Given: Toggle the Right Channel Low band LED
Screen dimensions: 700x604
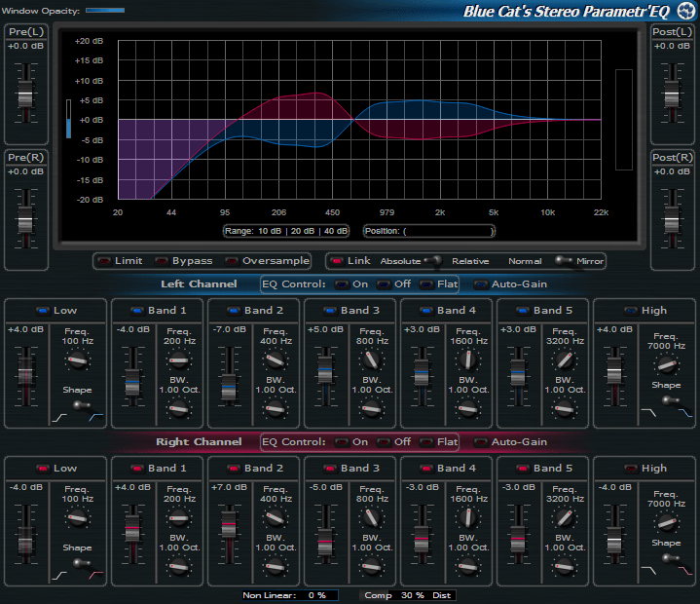Looking at the screenshot, I should pyautogui.click(x=43, y=469).
